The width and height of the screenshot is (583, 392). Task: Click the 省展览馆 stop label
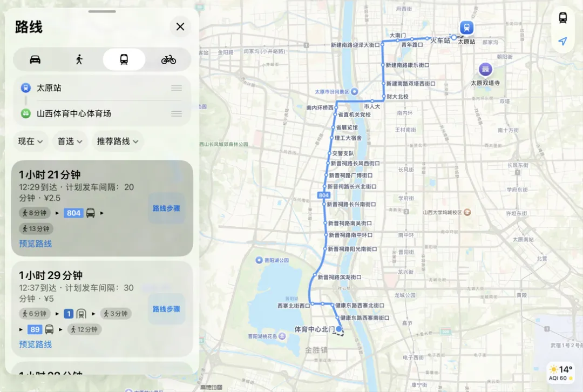coord(347,127)
